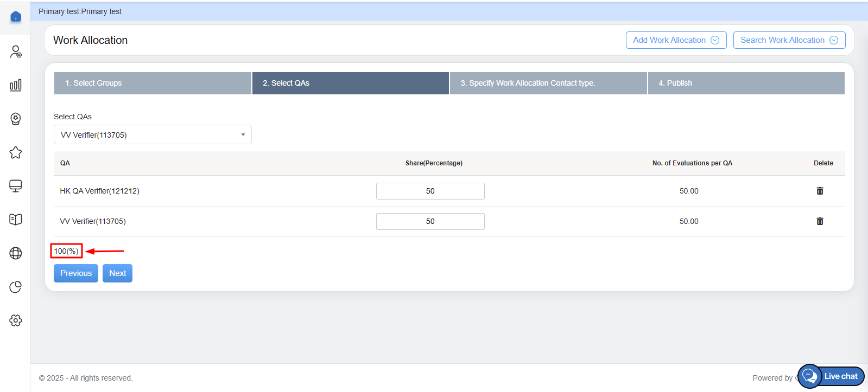Click share percentage field for HK QA Verifier
The width and height of the screenshot is (868, 392).
click(430, 191)
